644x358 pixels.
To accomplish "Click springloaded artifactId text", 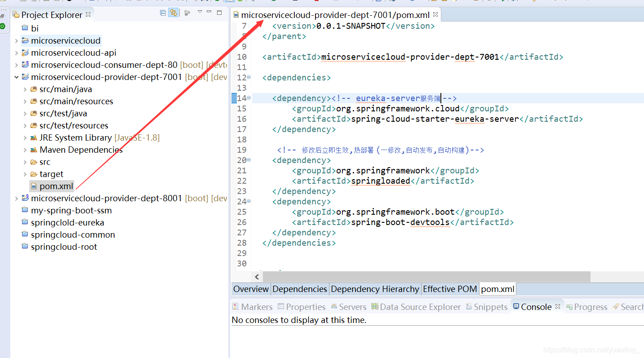I will click(381, 181).
